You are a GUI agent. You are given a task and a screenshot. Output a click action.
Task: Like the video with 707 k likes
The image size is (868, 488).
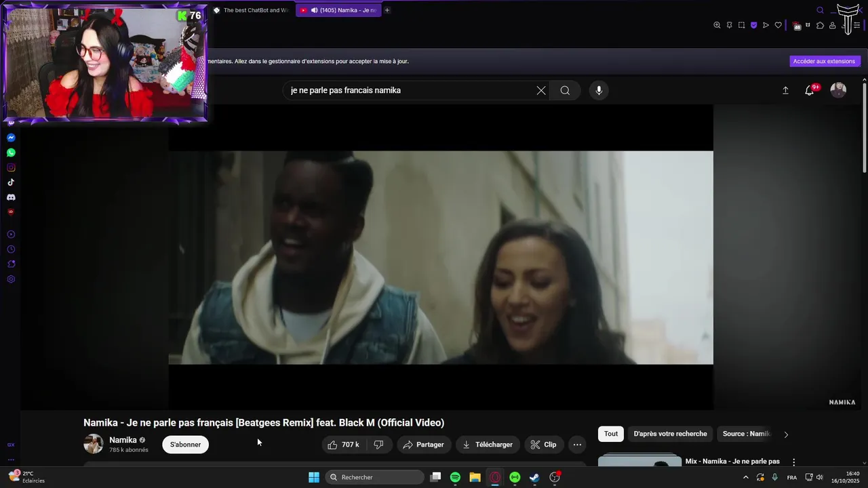pos(344,445)
